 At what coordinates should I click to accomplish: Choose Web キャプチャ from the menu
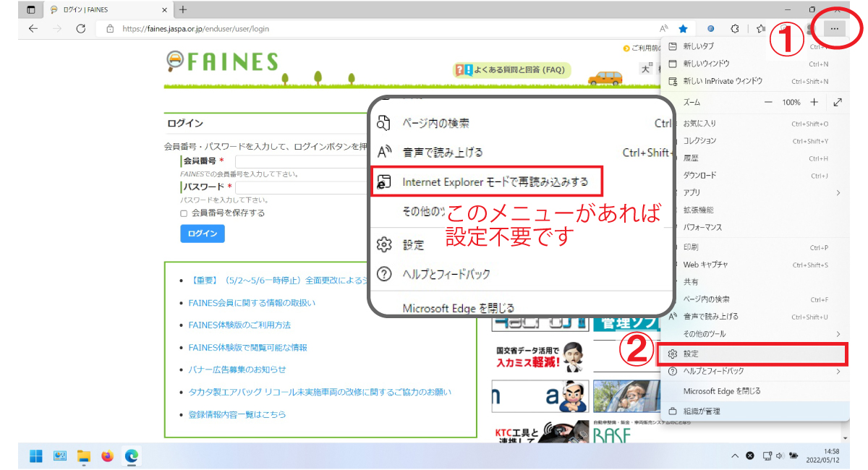click(x=755, y=265)
